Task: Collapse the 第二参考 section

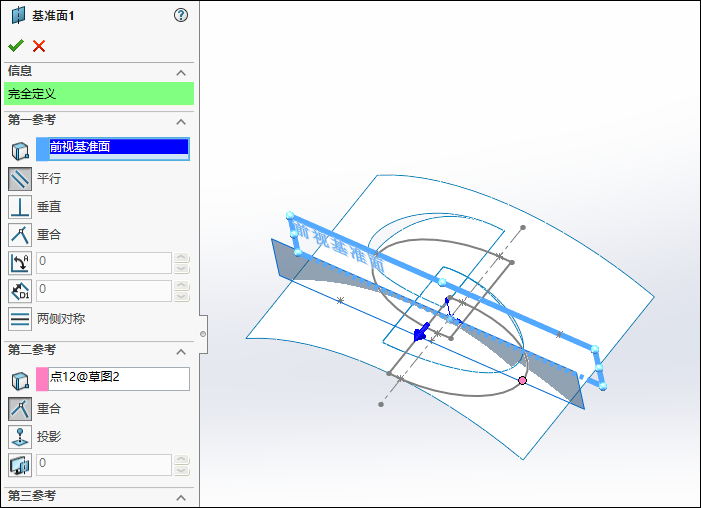Action: click(x=181, y=352)
